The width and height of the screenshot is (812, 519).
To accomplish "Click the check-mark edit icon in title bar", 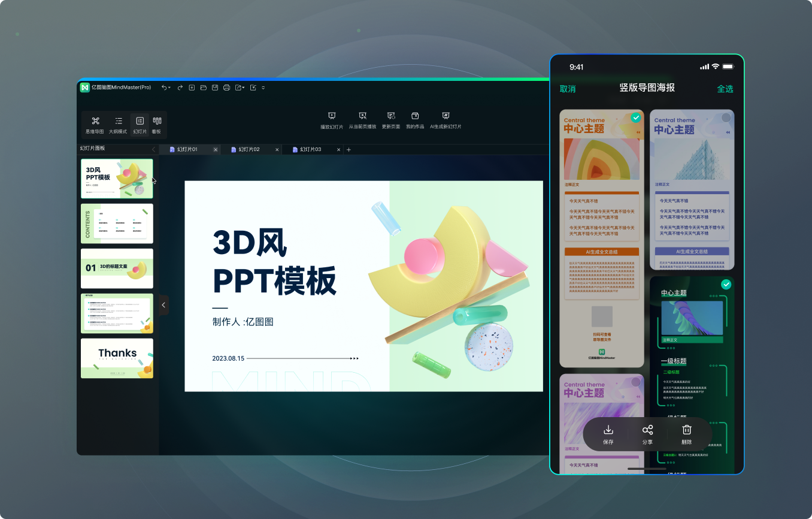I will (253, 87).
